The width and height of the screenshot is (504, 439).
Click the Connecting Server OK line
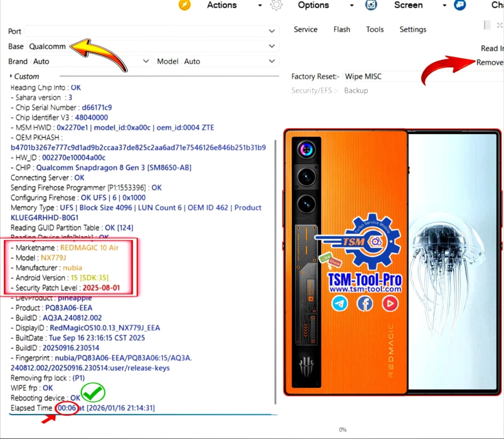tap(47, 178)
